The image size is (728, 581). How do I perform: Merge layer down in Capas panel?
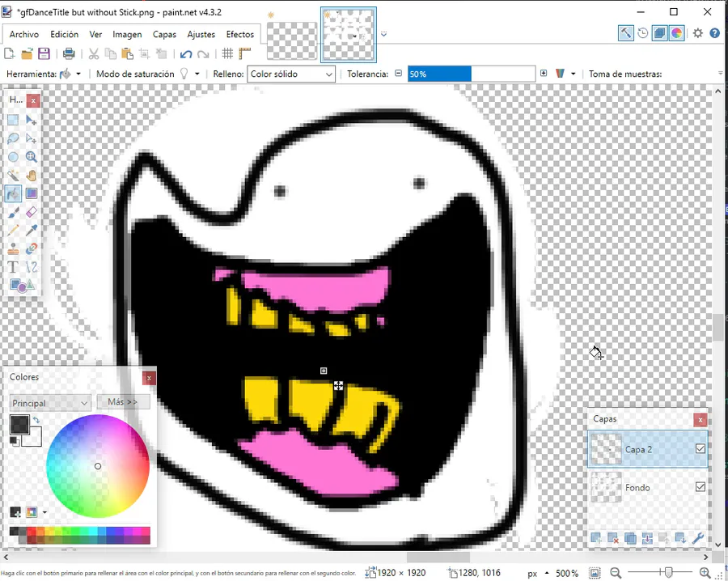click(647, 538)
